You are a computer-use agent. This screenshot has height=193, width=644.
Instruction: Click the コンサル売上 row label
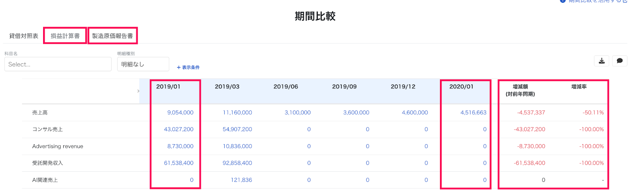pyautogui.click(x=47, y=129)
